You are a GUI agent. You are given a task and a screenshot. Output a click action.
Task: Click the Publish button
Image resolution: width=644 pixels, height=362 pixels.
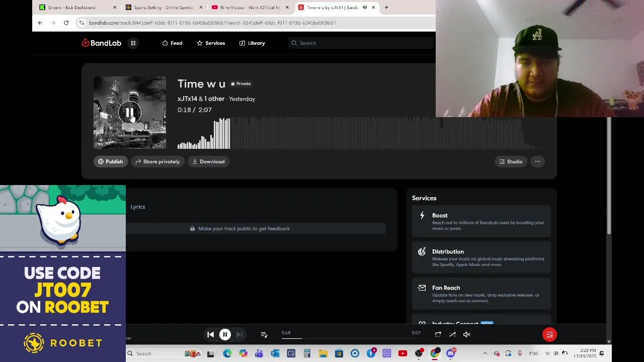tap(110, 161)
